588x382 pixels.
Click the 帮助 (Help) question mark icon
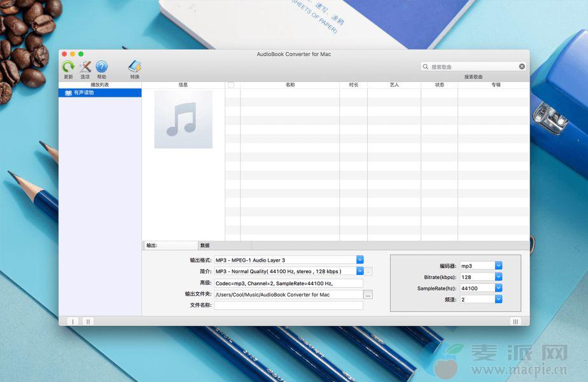(x=102, y=67)
